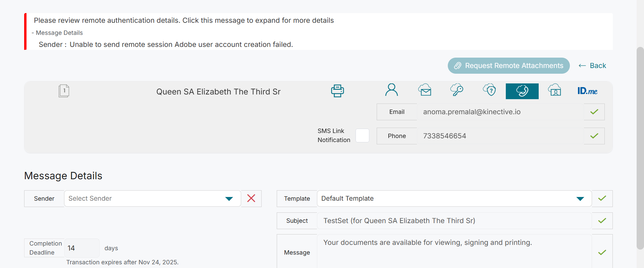Enable the SMS Link Notification checkbox
The image size is (644, 268).
click(362, 136)
